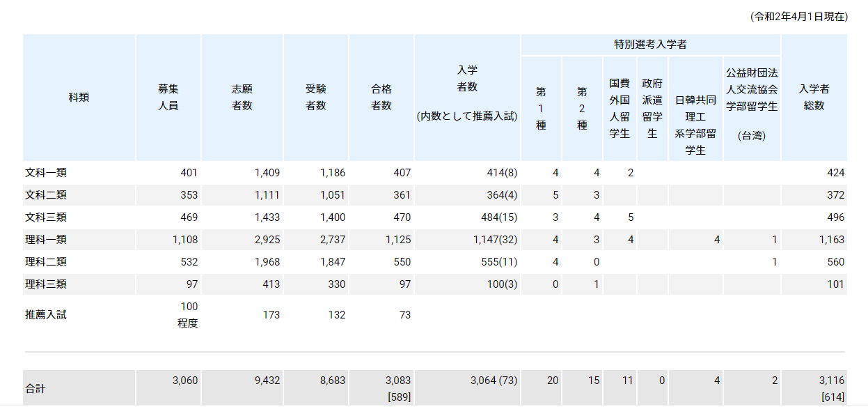Click the bracketed value [614]
The image size is (868, 407).
[833, 397]
